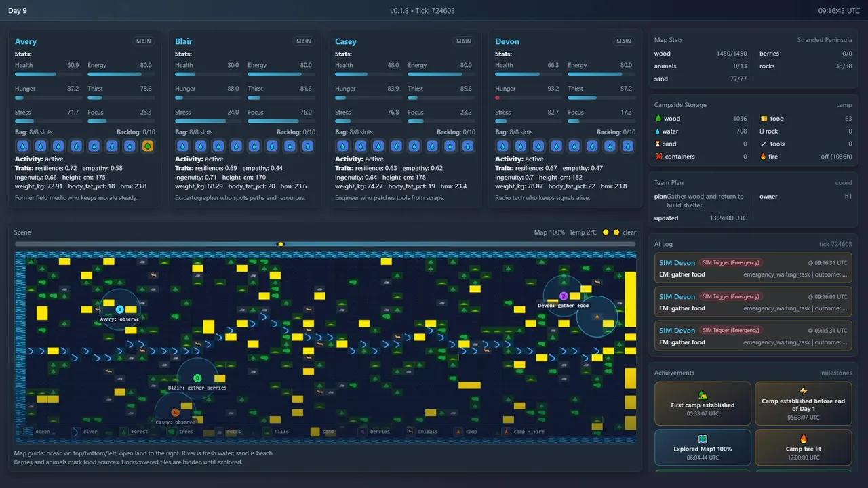Click the MAIN badge on Avery's card

[x=143, y=41]
